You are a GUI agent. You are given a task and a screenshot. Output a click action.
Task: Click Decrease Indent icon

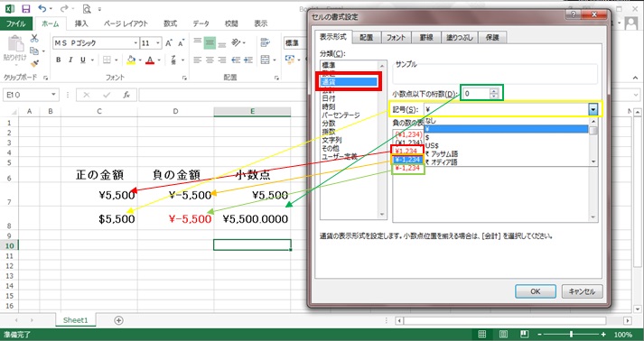236,60
